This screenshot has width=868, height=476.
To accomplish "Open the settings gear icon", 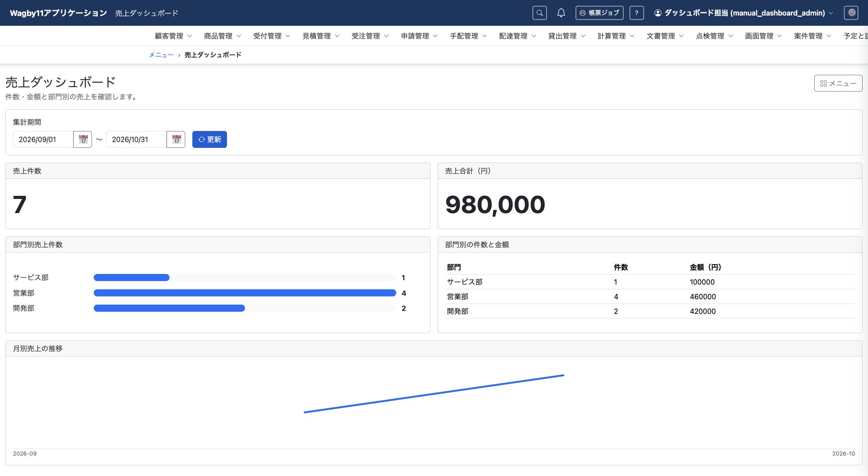I will (x=852, y=13).
